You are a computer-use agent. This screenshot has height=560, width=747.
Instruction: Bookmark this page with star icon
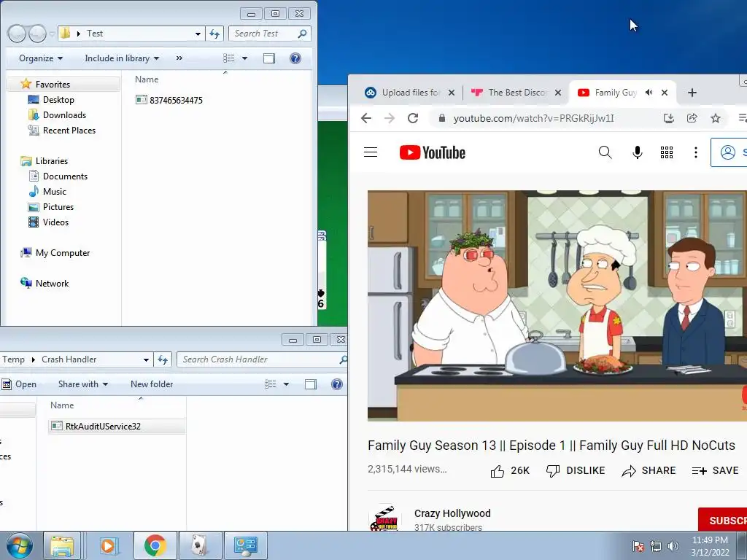pyautogui.click(x=715, y=118)
